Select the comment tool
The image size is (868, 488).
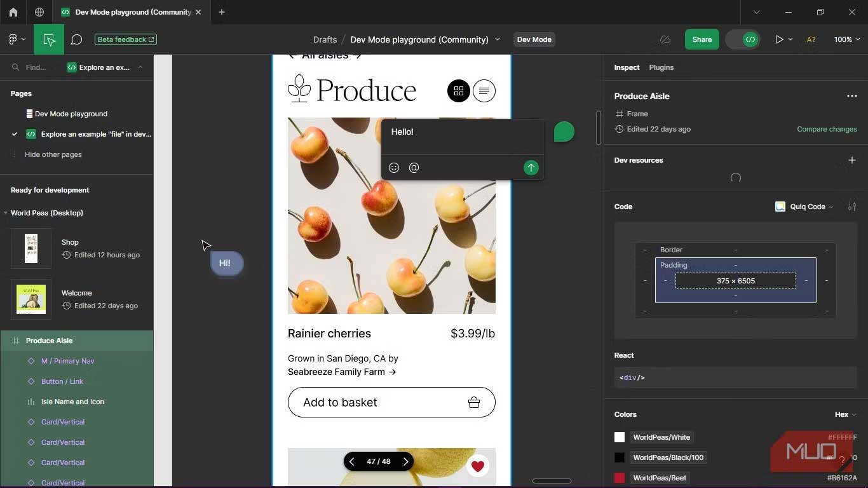coord(76,39)
